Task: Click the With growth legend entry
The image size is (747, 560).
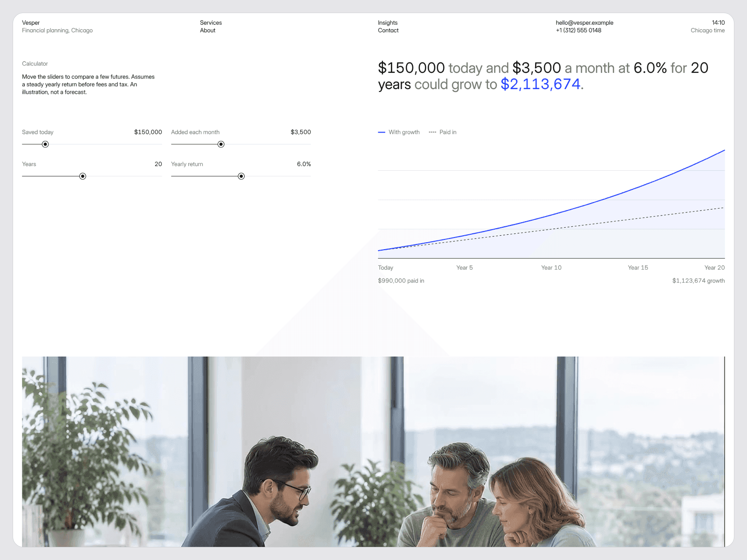Action: 399,132
